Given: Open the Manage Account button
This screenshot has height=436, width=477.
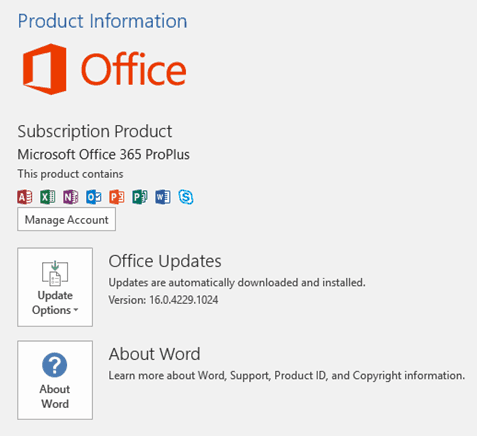Looking at the screenshot, I should click(x=67, y=219).
